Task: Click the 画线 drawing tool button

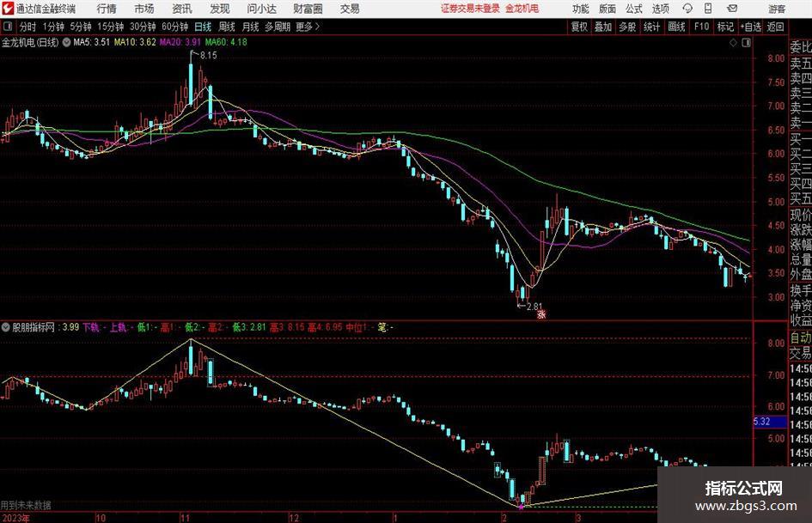Action: (x=676, y=27)
